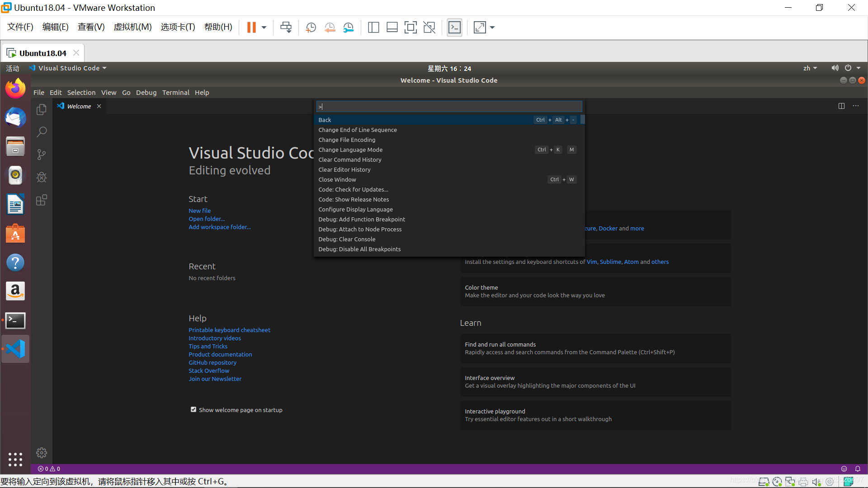
Task: Click the command list scrollbar
Action: pyautogui.click(x=583, y=120)
